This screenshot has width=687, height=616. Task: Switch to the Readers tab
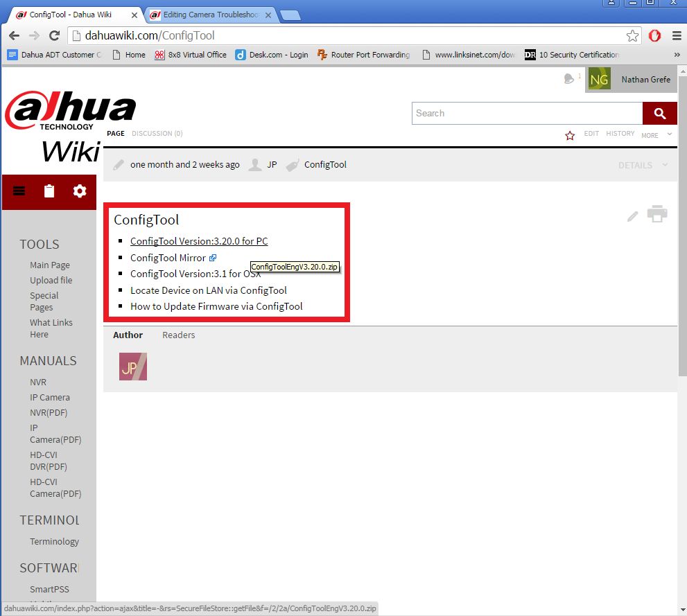tap(178, 335)
